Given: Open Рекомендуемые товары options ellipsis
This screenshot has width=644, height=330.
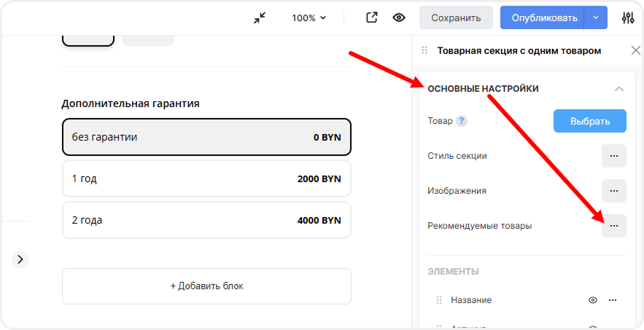Looking at the screenshot, I should pos(613,226).
